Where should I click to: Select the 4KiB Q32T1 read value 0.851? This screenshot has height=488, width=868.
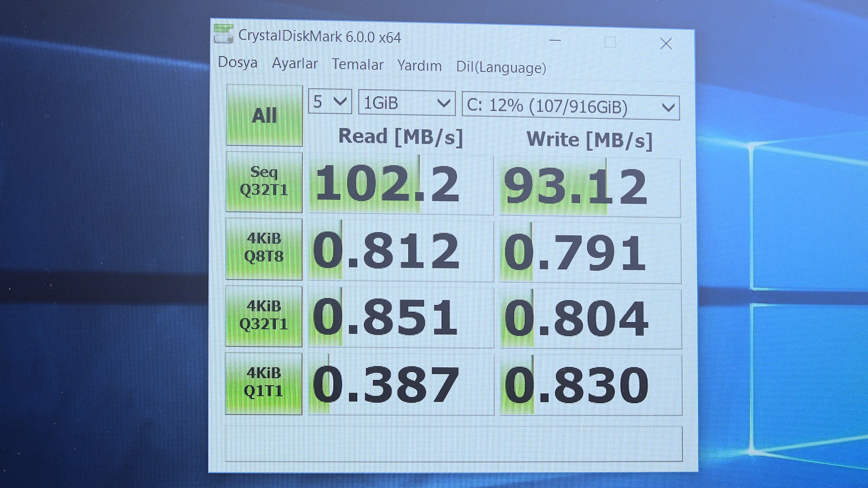(x=401, y=318)
